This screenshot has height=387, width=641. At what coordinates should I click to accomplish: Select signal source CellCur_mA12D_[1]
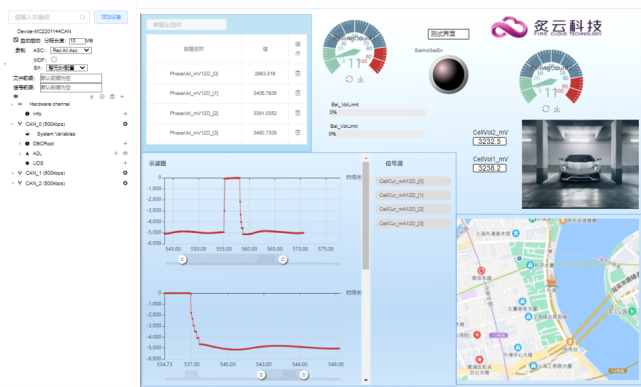point(413,195)
